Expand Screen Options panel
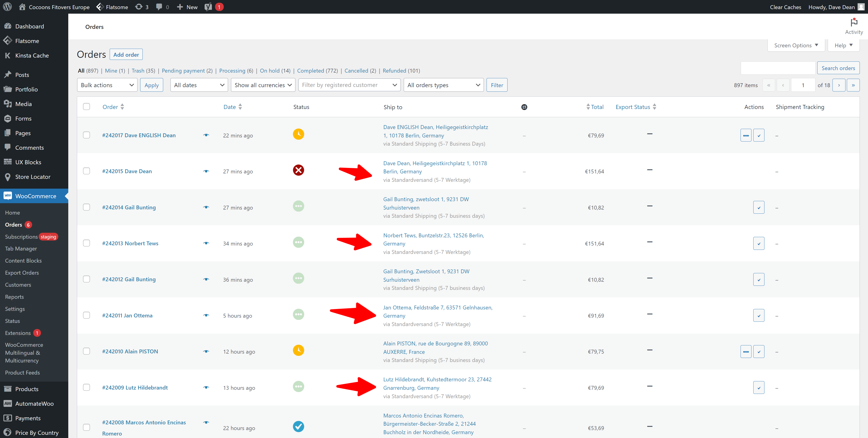The height and width of the screenshot is (438, 868). 796,46
